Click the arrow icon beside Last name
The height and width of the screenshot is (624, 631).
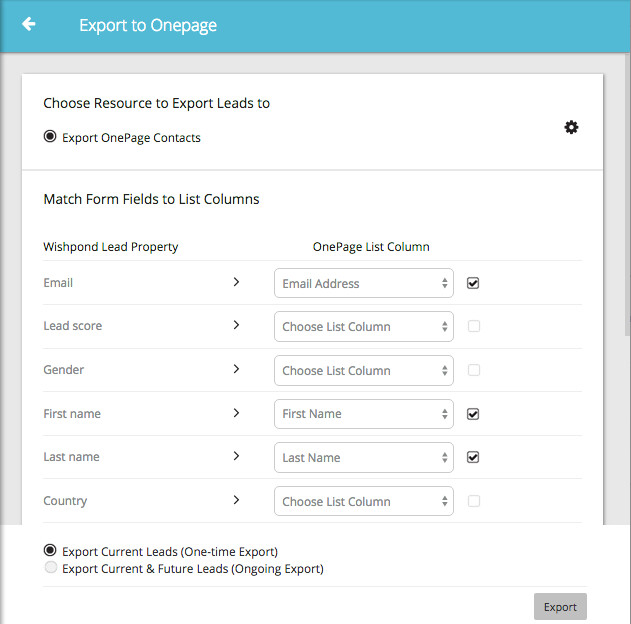pos(236,456)
